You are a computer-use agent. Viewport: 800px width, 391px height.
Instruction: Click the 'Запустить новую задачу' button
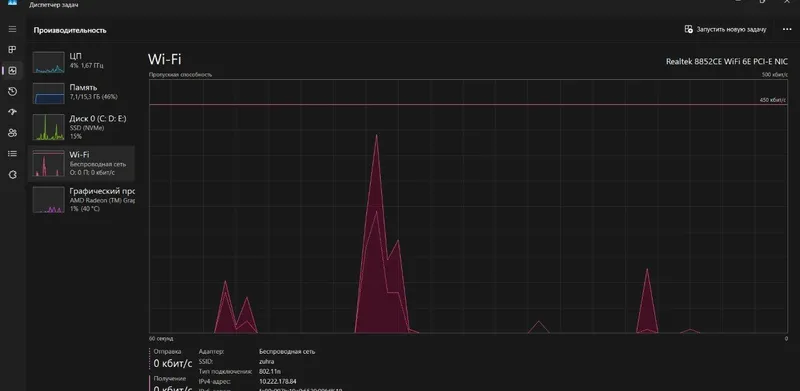[726, 30]
